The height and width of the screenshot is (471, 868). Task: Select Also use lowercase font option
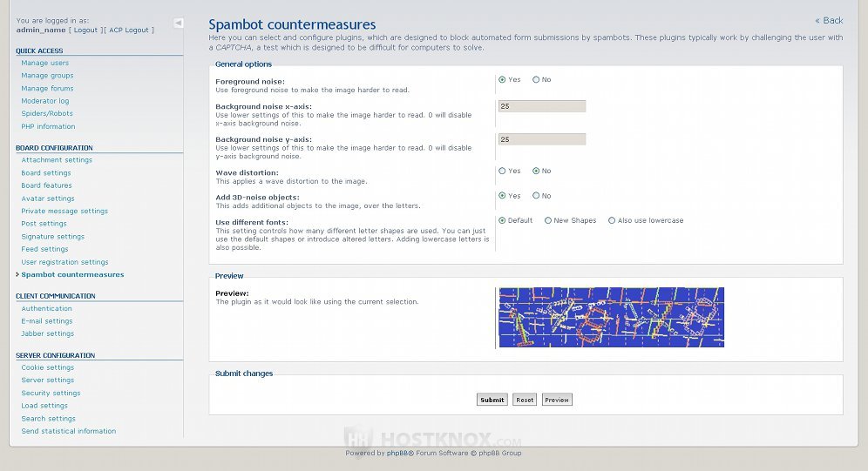coord(612,220)
